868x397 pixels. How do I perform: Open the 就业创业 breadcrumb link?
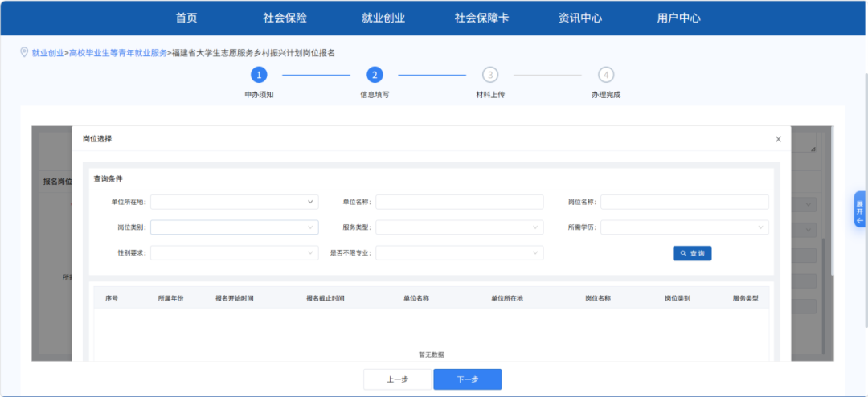(x=47, y=53)
